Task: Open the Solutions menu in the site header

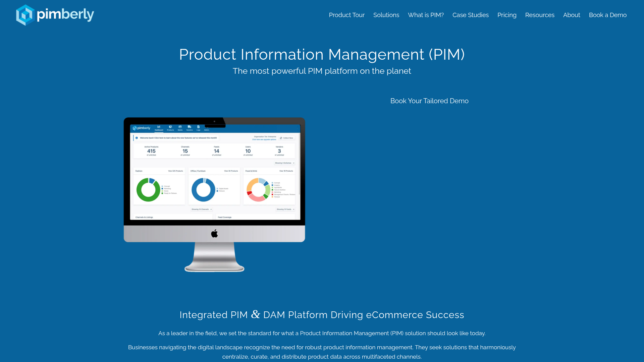Action: pyautogui.click(x=386, y=15)
